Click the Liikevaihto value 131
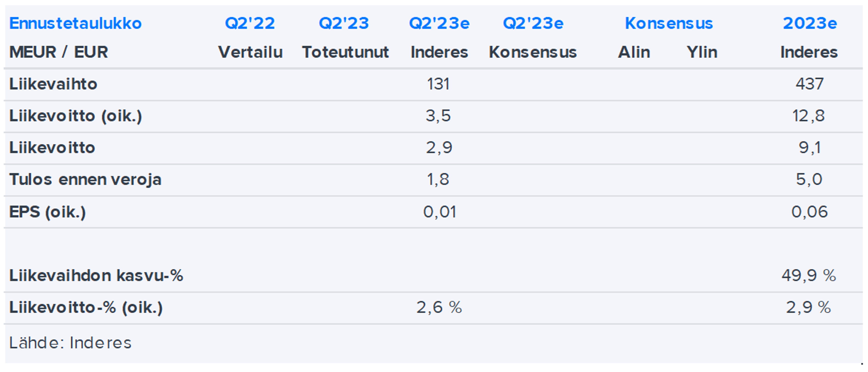The width and height of the screenshot is (868, 372). (x=438, y=84)
